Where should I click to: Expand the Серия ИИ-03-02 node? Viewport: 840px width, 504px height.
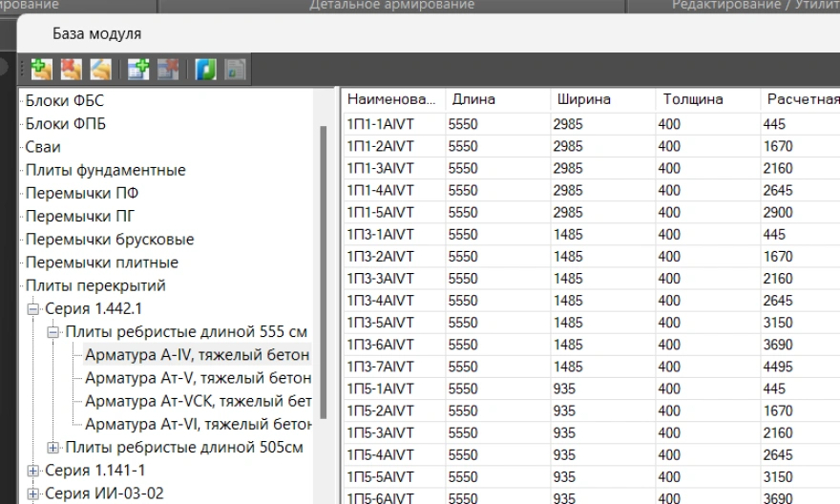tap(34, 493)
